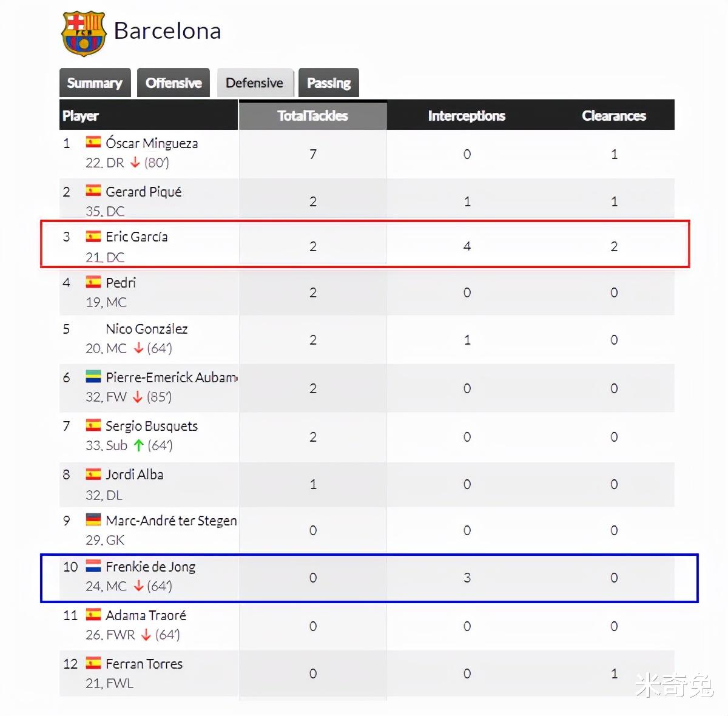
Task: Click the Spain flag beside Ferran Torres
Action: [93, 663]
